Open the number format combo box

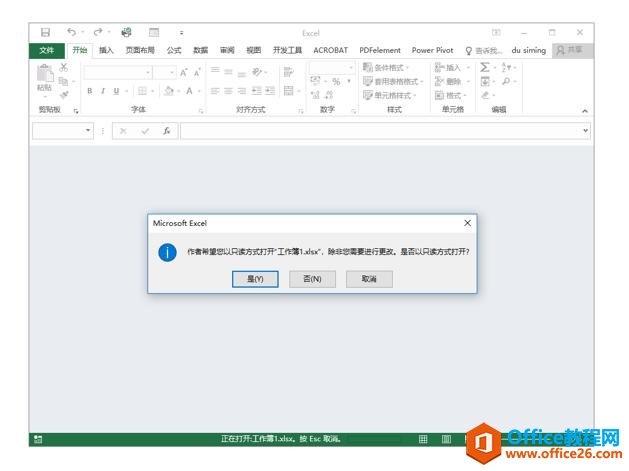tap(331, 68)
